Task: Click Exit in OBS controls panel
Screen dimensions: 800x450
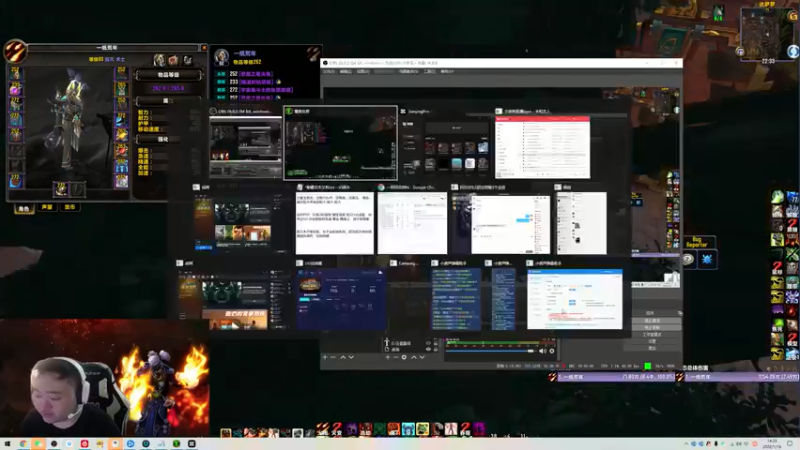Action: 652,348
